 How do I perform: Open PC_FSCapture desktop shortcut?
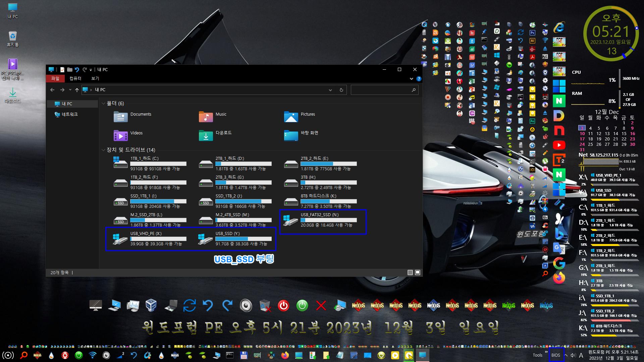click(x=12, y=69)
